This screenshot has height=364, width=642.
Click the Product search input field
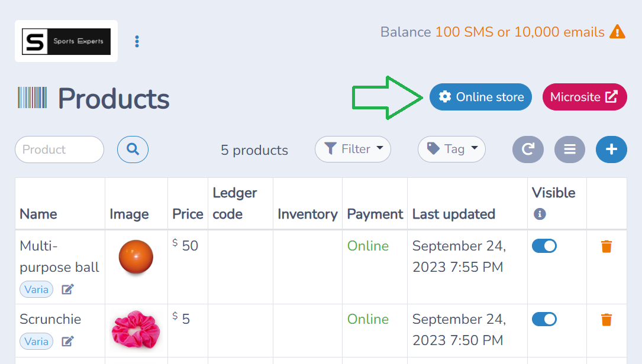click(59, 149)
